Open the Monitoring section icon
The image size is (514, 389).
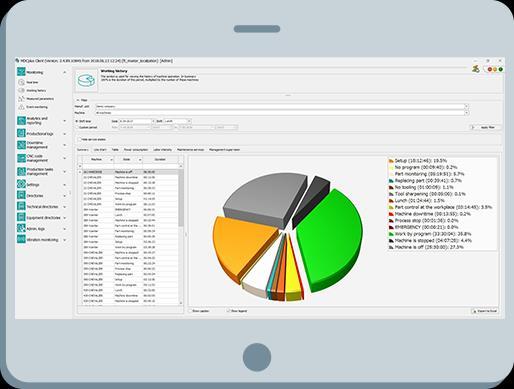point(21,72)
